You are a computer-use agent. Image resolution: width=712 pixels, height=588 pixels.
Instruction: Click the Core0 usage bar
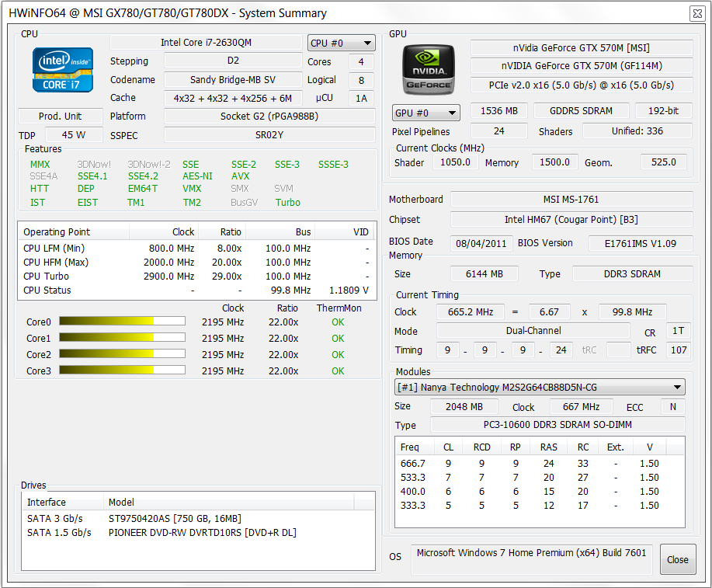pyautogui.click(x=122, y=322)
